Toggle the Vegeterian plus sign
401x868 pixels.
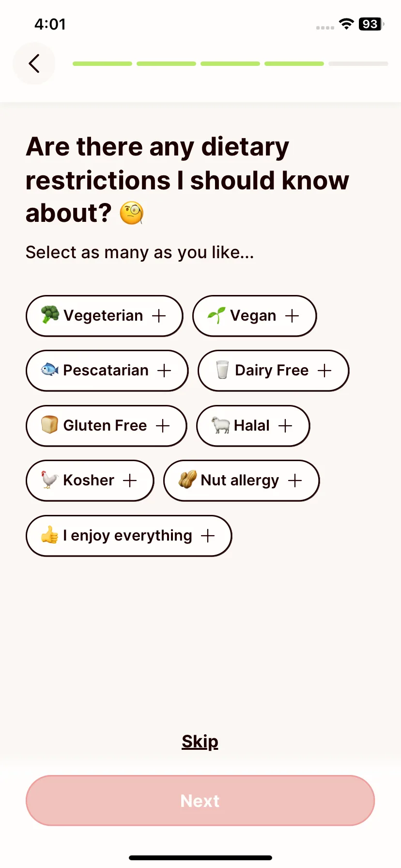click(159, 316)
